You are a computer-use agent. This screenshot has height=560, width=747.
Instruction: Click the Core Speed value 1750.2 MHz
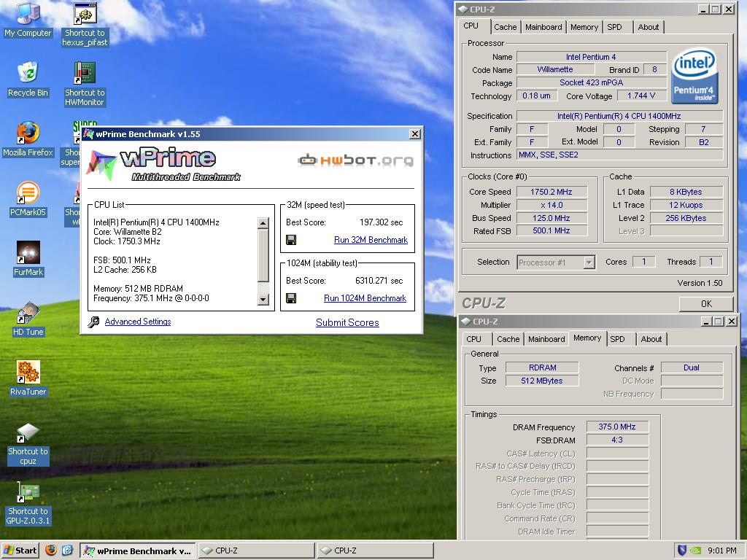coord(551,192)
